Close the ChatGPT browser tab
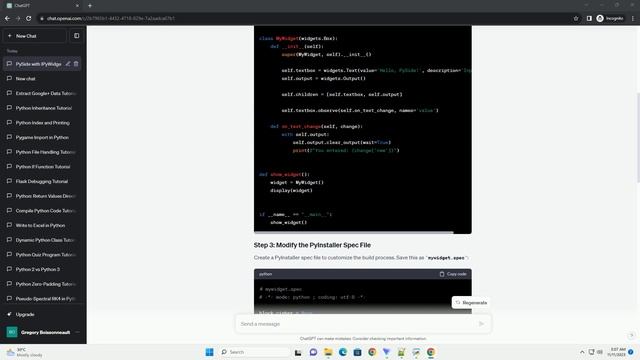The image size is (640, 360). click(x=78, y=6)
